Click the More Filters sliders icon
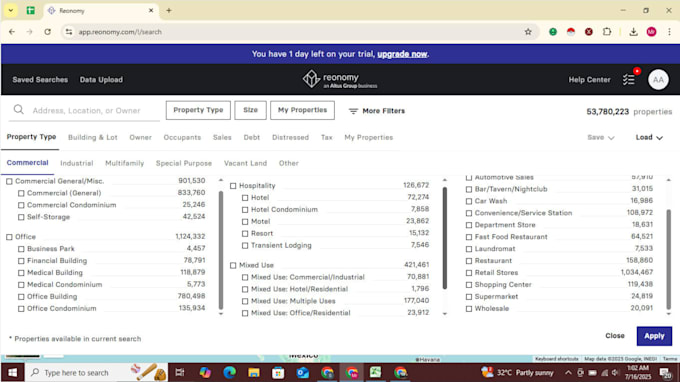Screen dimensions: 680x382 click(x=353, y=111)
